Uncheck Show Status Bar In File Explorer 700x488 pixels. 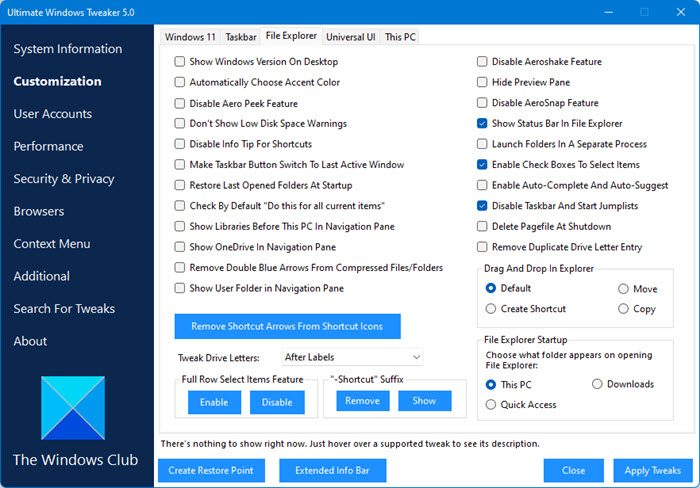click(x=482, y=124)
